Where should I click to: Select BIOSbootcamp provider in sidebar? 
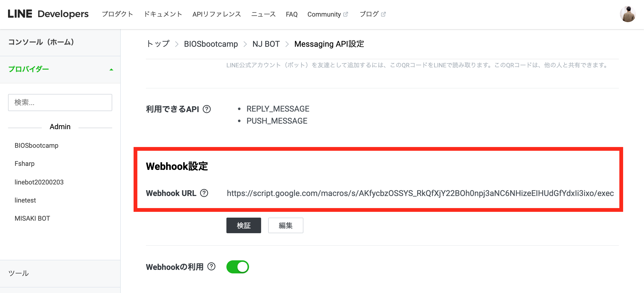pos(36,145)
